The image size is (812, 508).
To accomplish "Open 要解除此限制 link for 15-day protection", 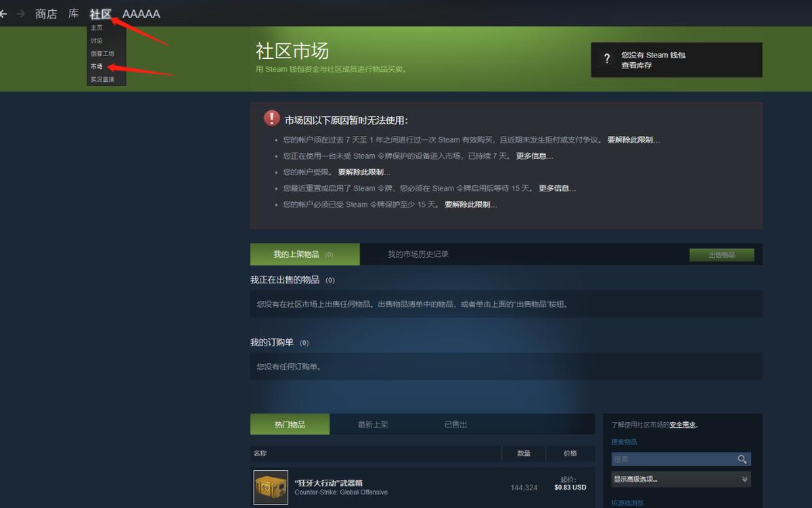I will [471, 205].
